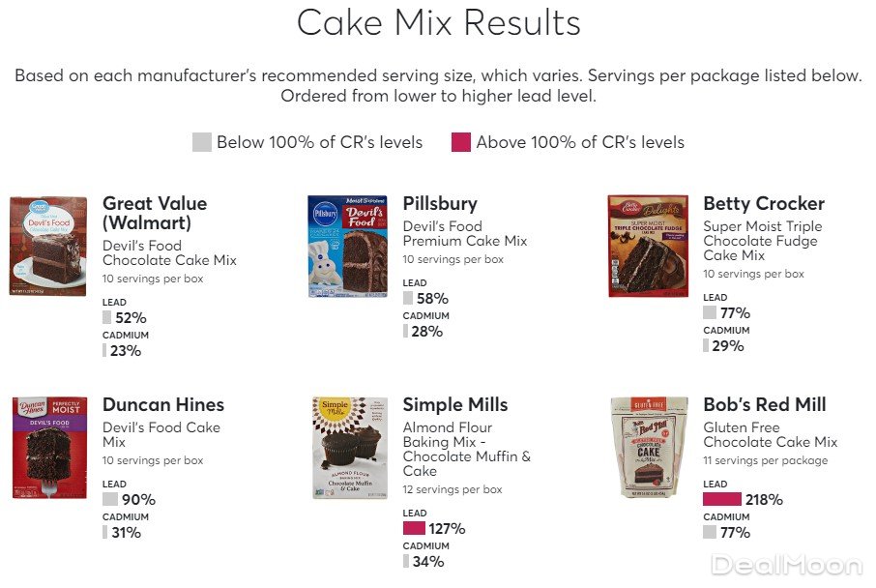Screen dimensions: 876x588
Task: Click Betty Crocker 77% lead bar
Action: click(x=710, y=313)
